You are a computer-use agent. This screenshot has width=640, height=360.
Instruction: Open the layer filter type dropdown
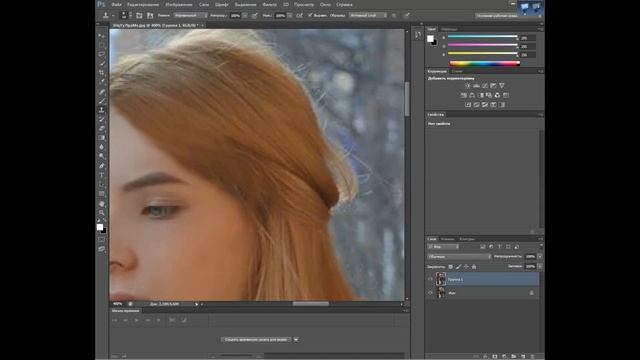443,247
